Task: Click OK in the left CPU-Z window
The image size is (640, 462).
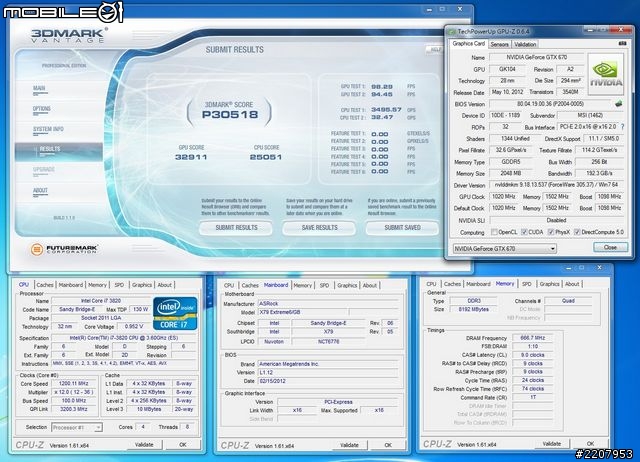Action: click(x=183, y=444)
